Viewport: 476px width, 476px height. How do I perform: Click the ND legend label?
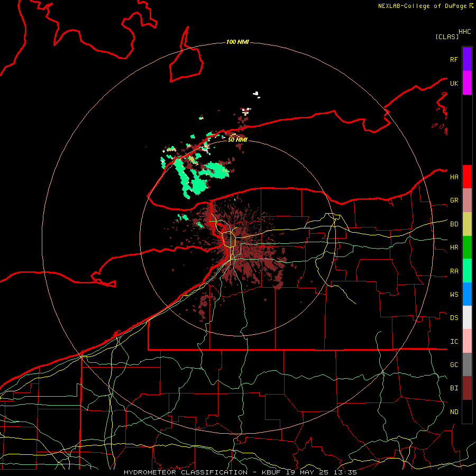454,412
